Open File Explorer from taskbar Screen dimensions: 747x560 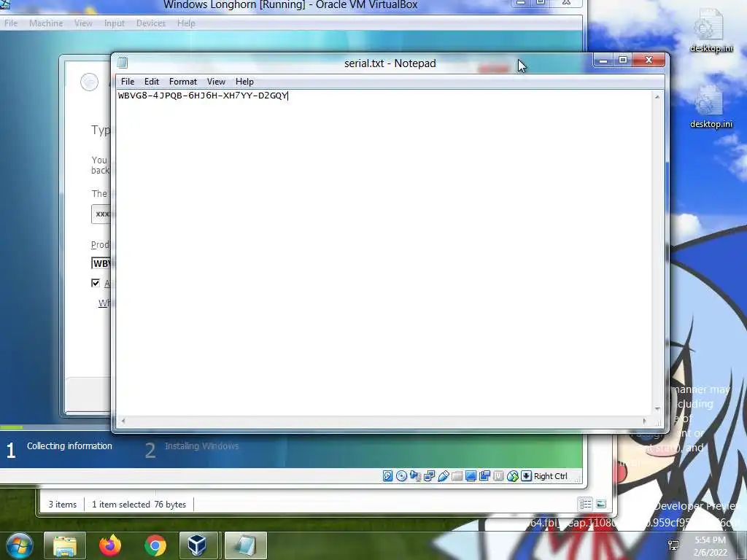(65, 545)
